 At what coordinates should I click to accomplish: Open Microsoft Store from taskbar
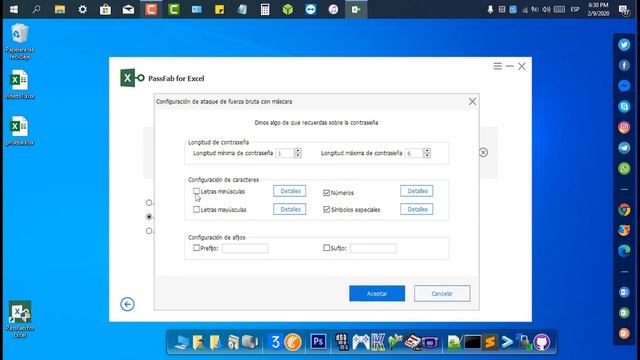(x=105, y=9)
